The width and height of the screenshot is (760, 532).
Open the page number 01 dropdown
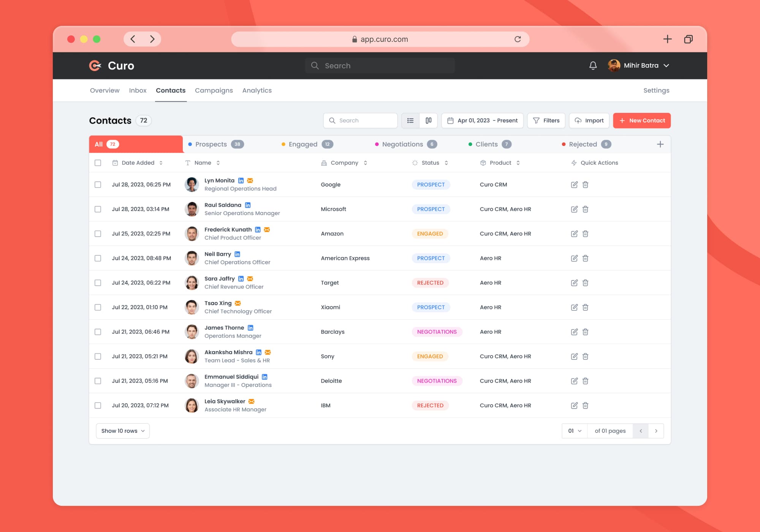(x=575, y=431)
